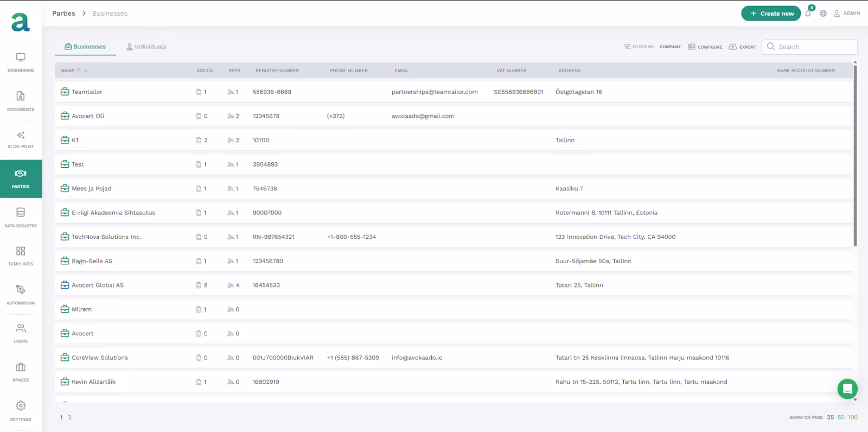This screenshot has width=868, height=432.
Task: Open the language globe icon
Action: point(823,14)
